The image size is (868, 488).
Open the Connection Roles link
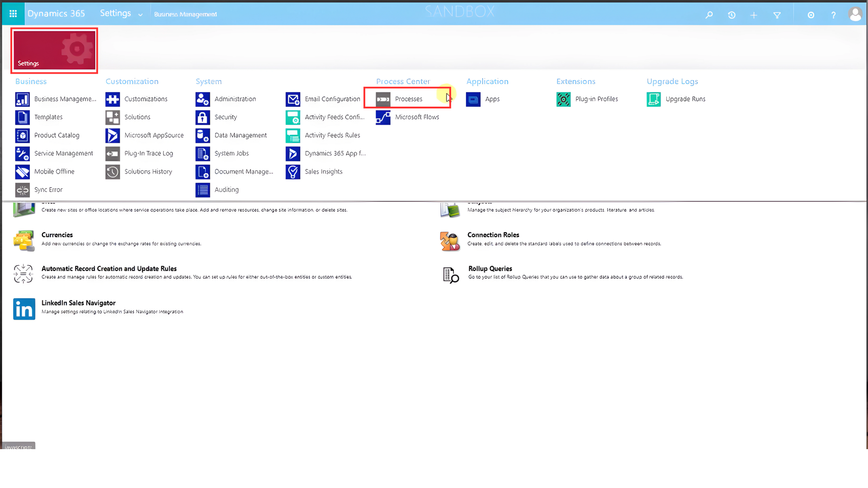point(493,235)
